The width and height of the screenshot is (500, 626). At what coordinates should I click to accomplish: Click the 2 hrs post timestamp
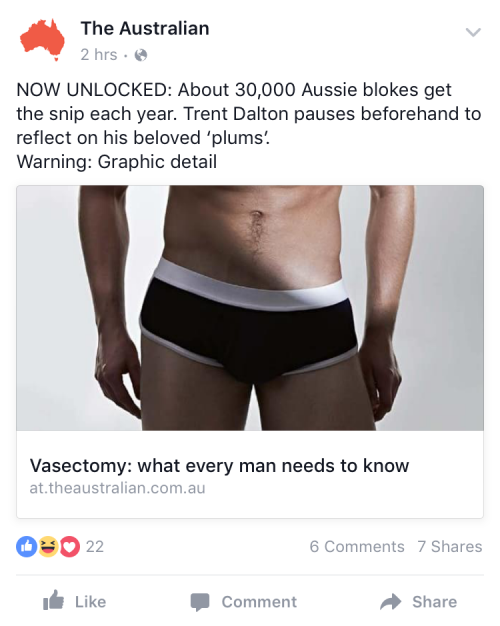tap(99, 55)
